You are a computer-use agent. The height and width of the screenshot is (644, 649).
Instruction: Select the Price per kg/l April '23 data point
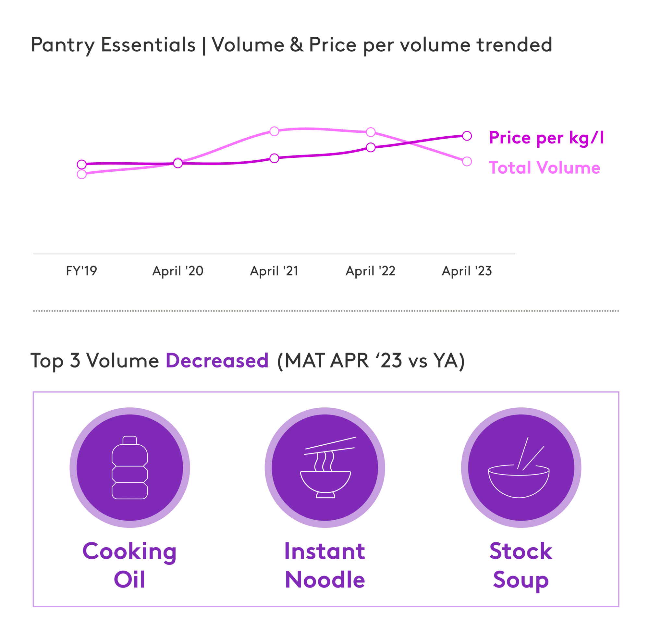pyautogui.click(x=467, y=136)
